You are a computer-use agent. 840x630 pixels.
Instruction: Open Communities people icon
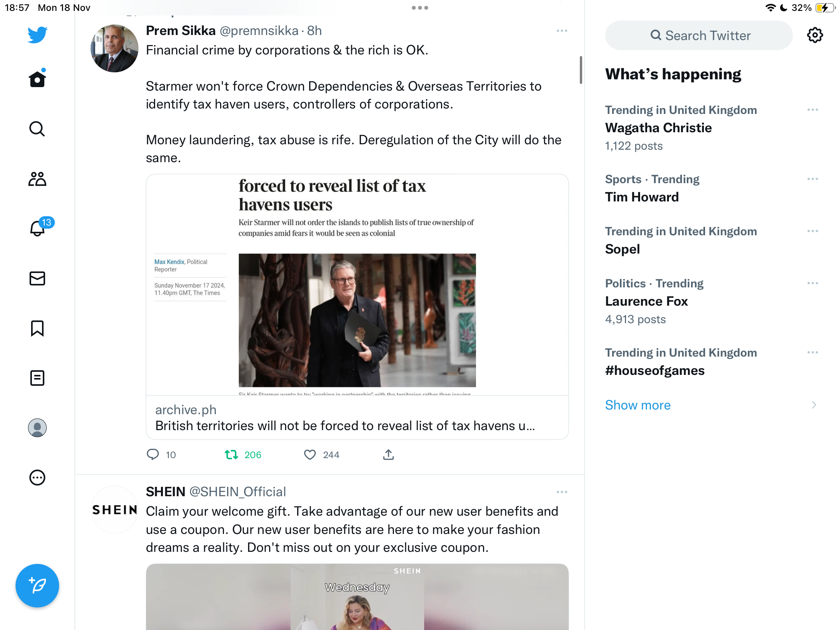tap(37, 179)
